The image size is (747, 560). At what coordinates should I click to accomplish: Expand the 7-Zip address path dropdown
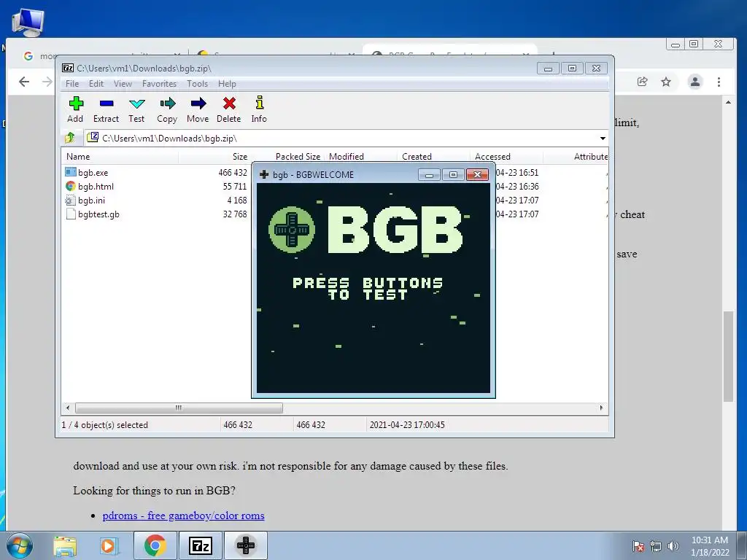pos(603,138)
